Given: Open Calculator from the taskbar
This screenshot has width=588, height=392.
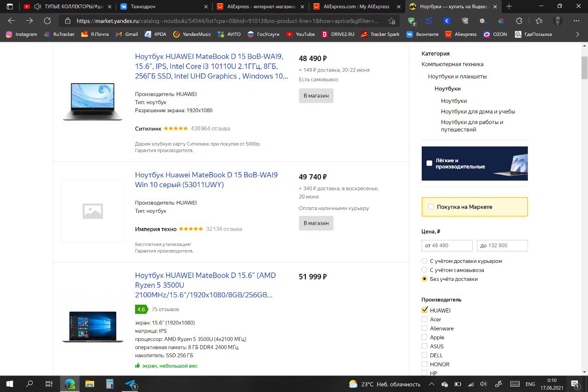Looking at the screenshot, I should coord(110,384).
